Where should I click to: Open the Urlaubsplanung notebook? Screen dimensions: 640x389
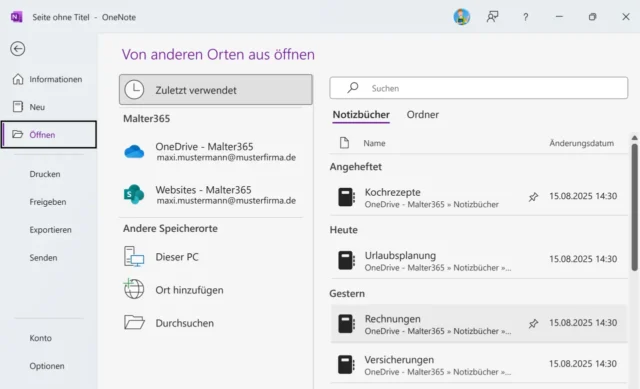coord(479,260)
